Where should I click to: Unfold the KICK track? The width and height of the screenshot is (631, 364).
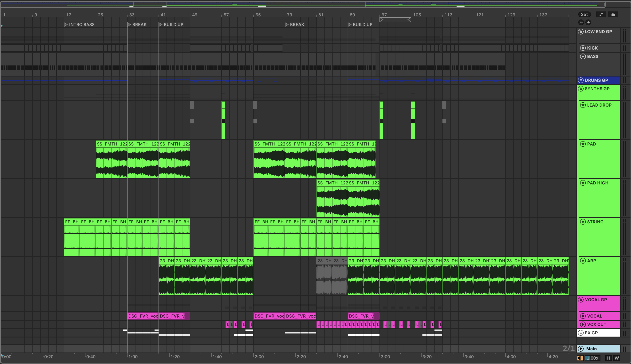tap(583, 48)
